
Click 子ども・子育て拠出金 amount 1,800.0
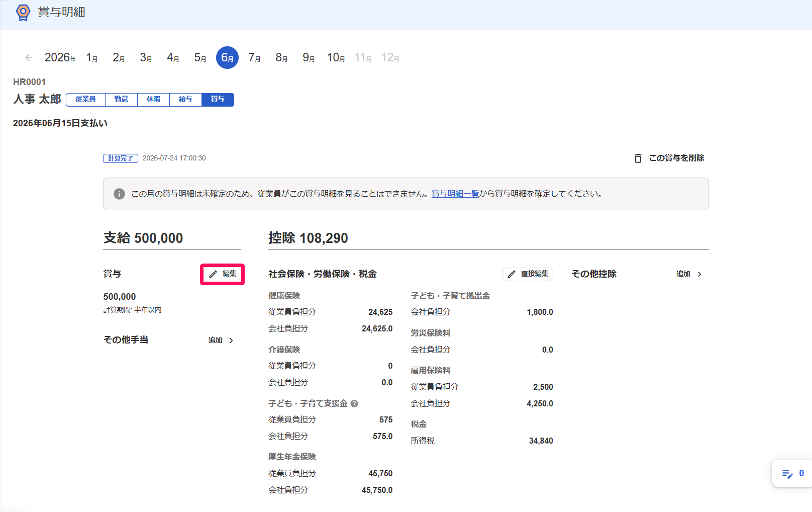click(x=540, y=312)
